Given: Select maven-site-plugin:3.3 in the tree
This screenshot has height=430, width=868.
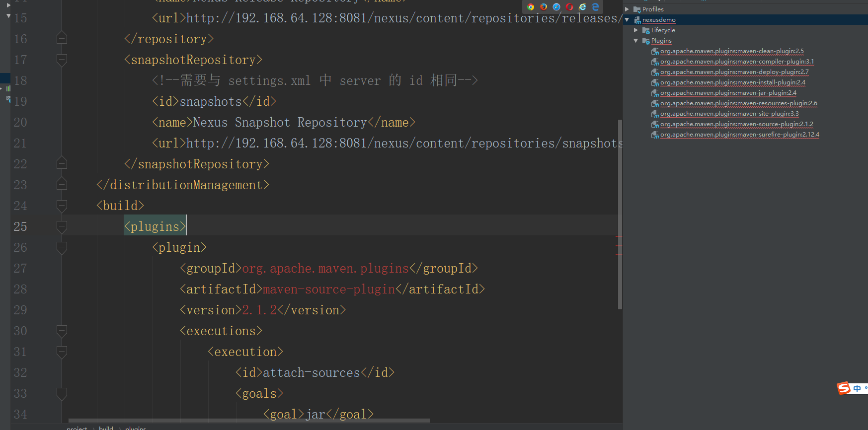Looking at the screenshot, I should point(729,114).
